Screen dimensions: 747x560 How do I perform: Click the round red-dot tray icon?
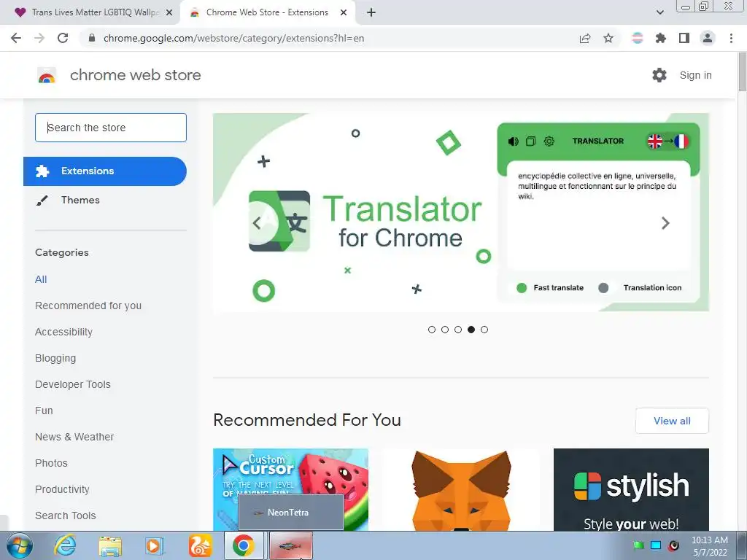click(x=673, y=545)
